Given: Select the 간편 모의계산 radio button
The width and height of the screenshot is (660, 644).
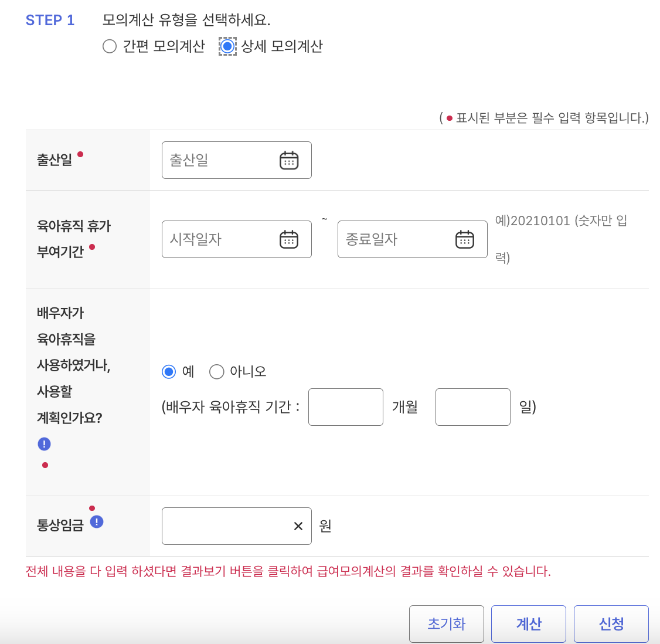Looking at the screenshot, I should [x=110, y=46].
